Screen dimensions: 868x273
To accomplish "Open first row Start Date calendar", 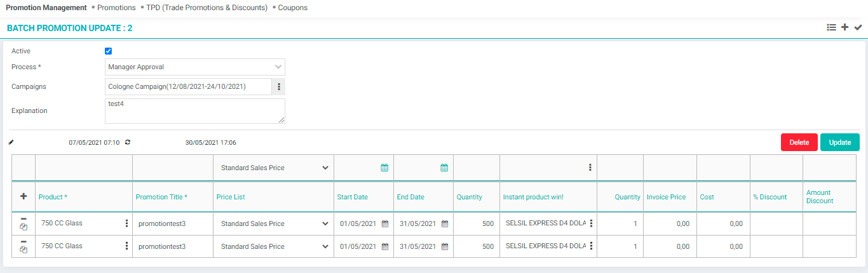I will point(384,223).
